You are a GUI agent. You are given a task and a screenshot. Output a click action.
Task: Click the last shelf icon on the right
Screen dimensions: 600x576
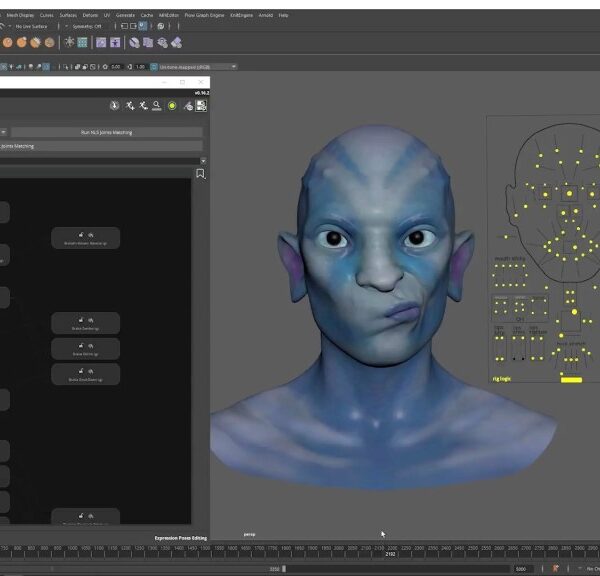pos(176,42)
